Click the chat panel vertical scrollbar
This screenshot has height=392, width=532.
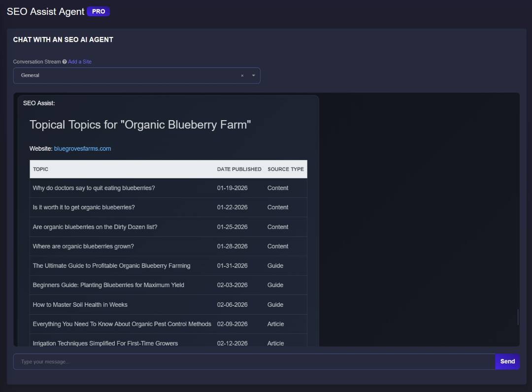[x=518, y=317]
